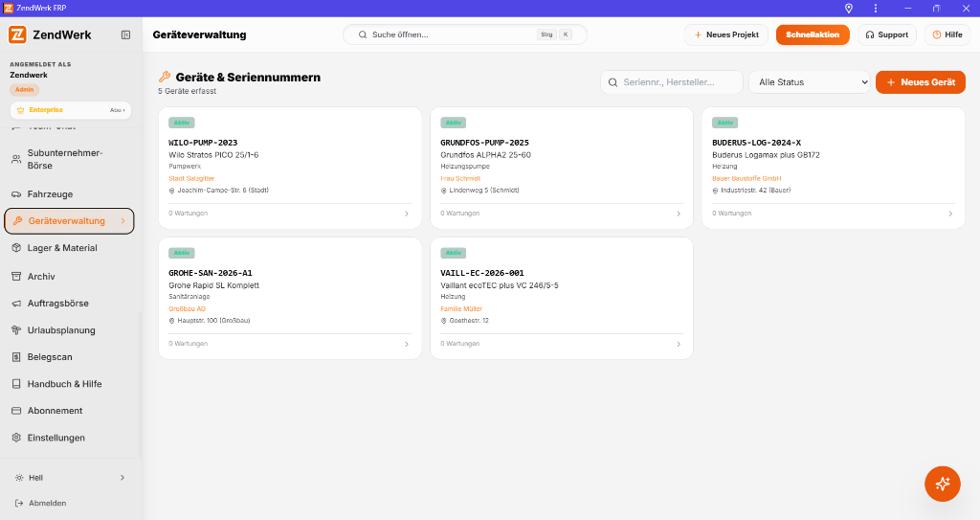Click the location pin beside Goethestr. 12
This screenshot has height=520, width=980.
[x=444, y=321]
